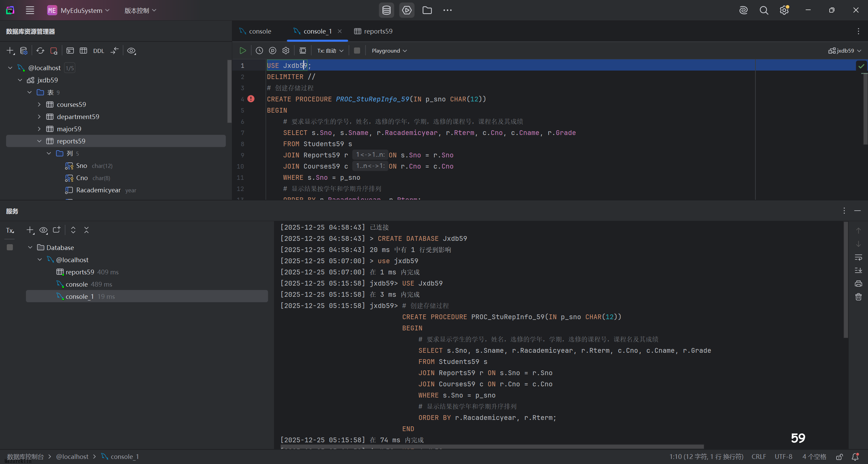Open the Playground mode dropdown

tap(389, 51)
